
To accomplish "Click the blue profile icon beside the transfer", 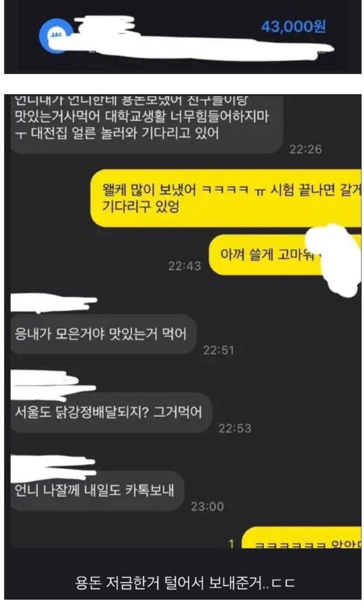I will [x=55, y=36].
